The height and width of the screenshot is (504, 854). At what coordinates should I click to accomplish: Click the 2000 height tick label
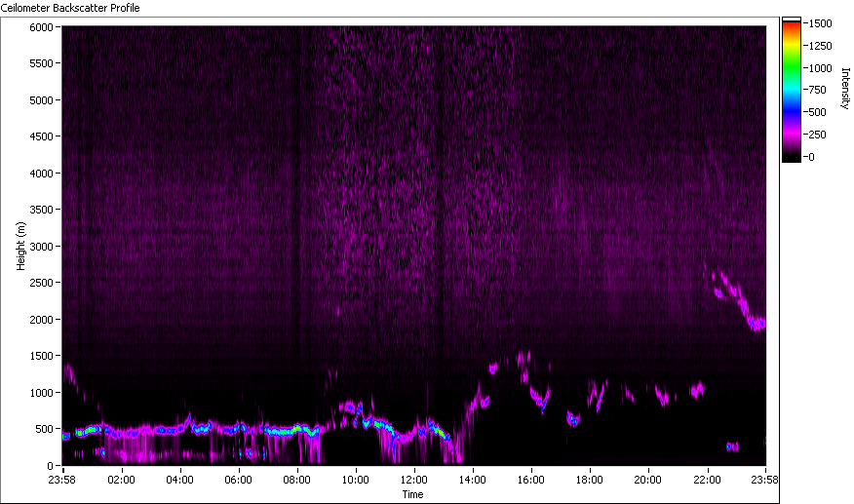point(41,320)
